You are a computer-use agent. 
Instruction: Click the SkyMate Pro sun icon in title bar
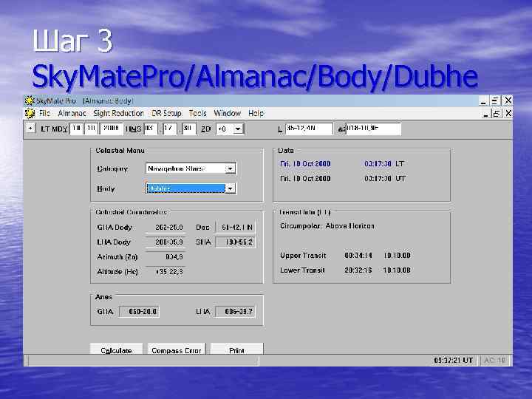click(x=30, y=100)
